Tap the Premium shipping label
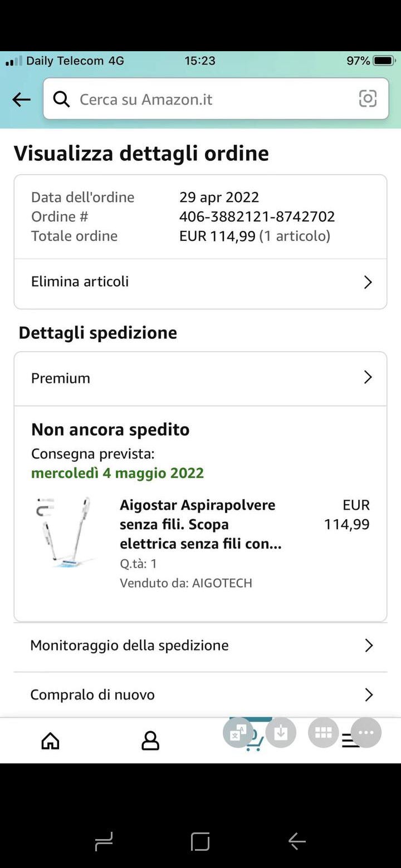This screenshot has height=868, width=401. pos(61,378)
